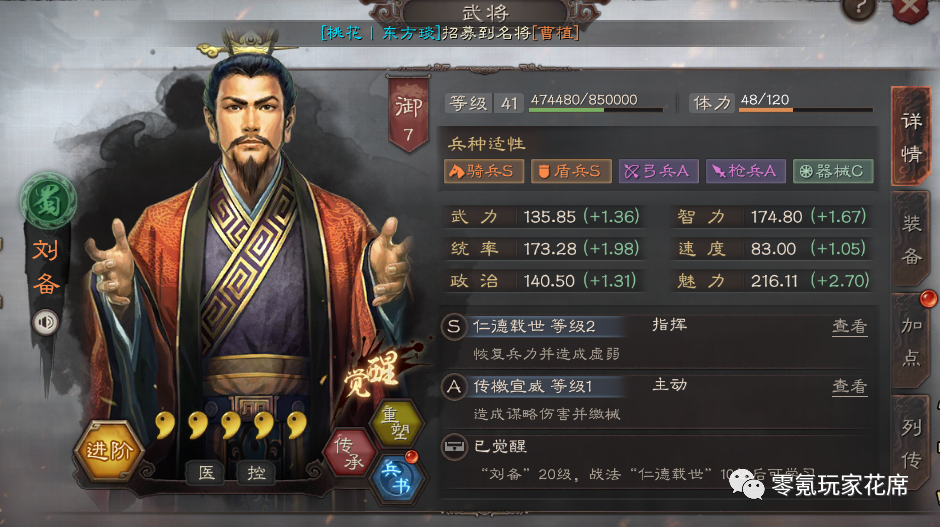
Task: Open the 兵书 blue hexagon icon
Action: [396, 478]
